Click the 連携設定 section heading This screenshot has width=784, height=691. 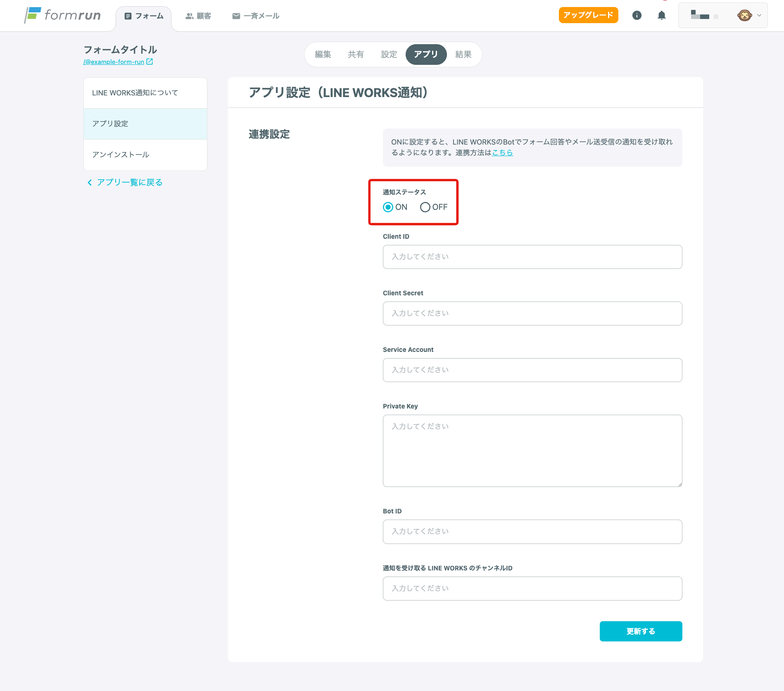click(269, 134)
